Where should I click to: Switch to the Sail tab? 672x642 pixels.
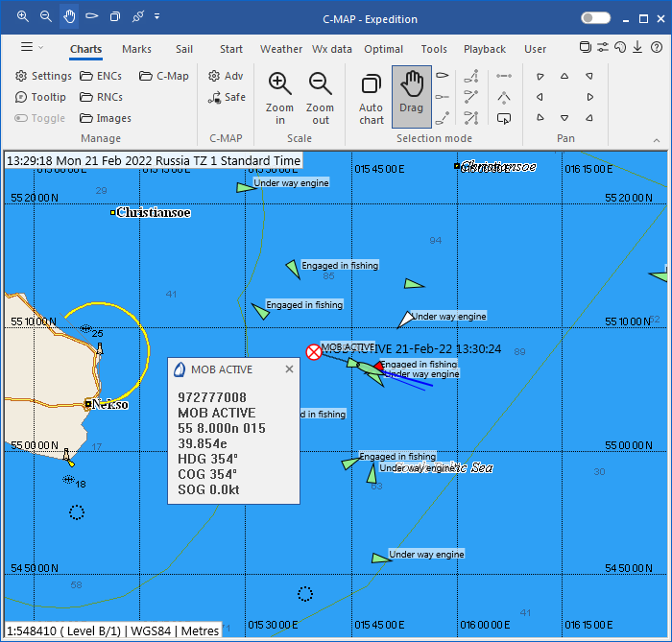pos(184,49)
